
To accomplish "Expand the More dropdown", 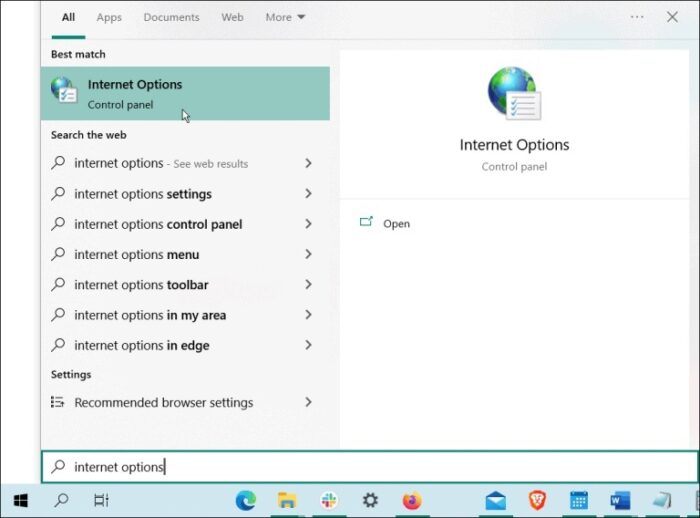I will pos(285,17).
